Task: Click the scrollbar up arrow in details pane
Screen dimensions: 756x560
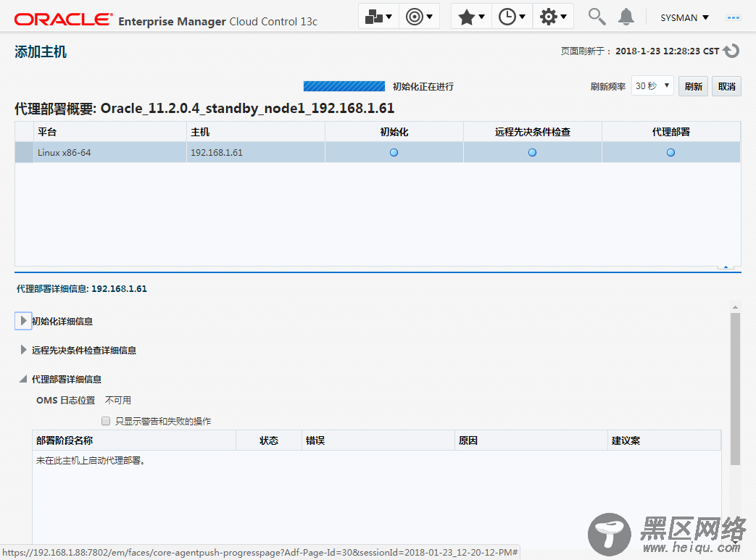Action: point(735,307)
